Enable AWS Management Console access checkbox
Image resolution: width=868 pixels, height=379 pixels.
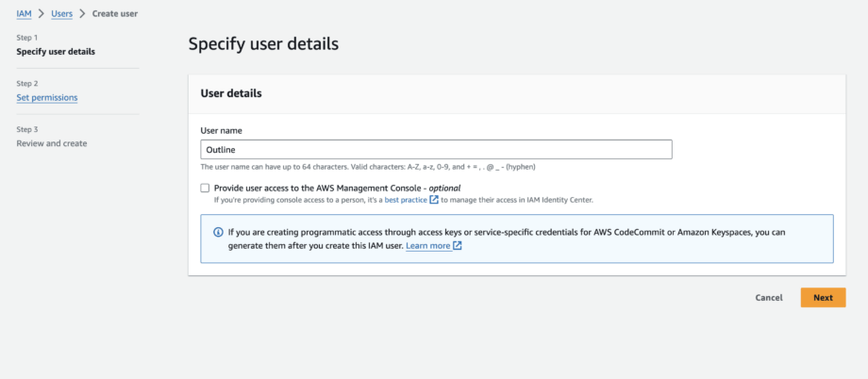pyautogui.click(x=206, y=189)
